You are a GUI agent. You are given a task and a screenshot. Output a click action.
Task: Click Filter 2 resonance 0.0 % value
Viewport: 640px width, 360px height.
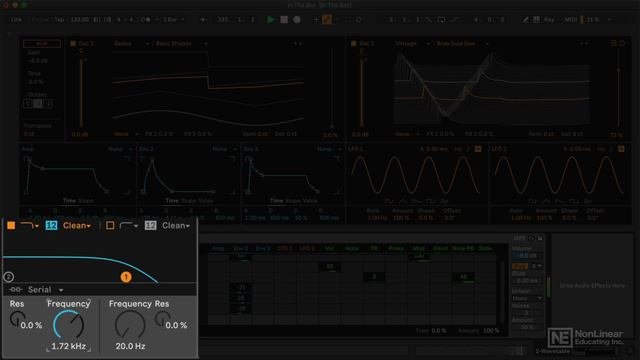click(176, 325)
